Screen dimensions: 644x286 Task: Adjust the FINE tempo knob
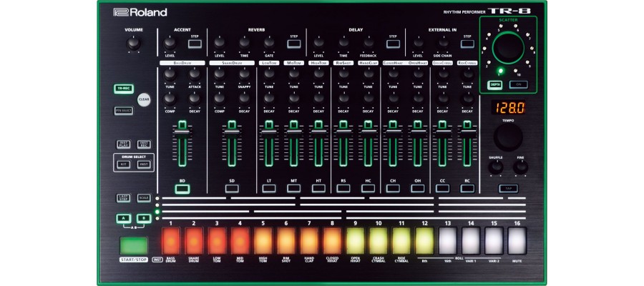520,167
